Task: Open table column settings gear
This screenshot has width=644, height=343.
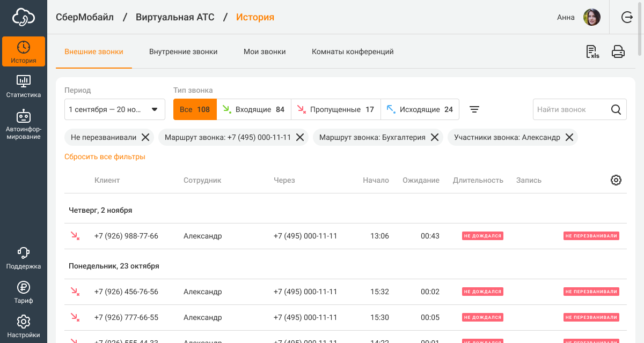Action: point(616,180)
